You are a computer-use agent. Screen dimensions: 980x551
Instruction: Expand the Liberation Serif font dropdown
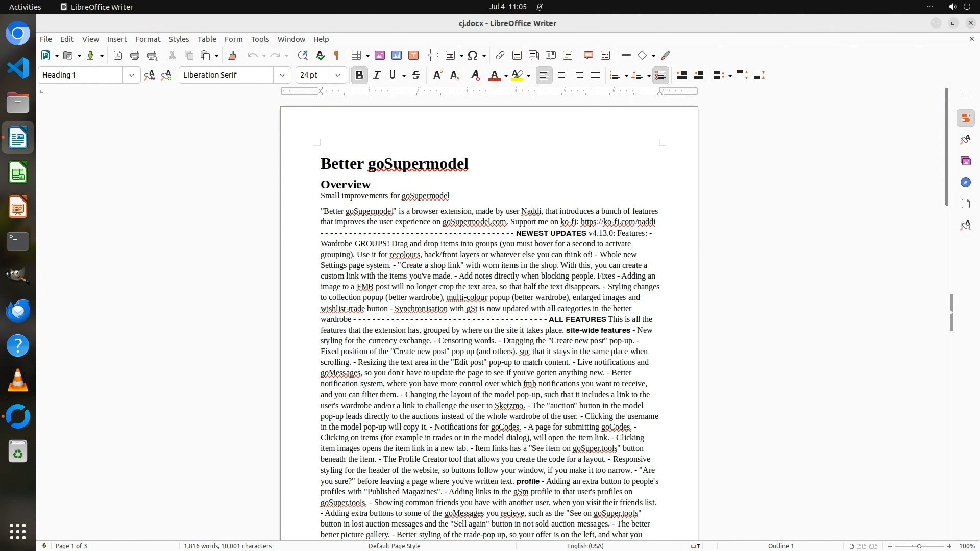[x=282, y=75]
